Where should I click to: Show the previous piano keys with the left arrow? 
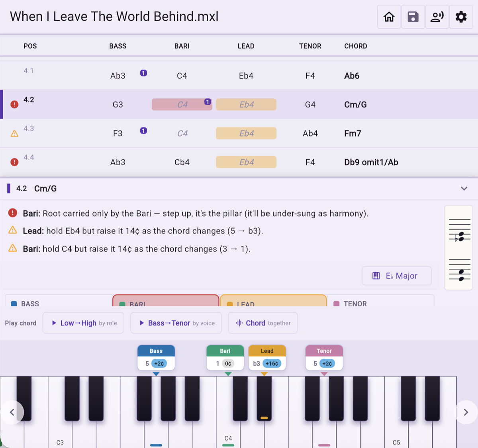pyautogui.click(x=12, y=412)
